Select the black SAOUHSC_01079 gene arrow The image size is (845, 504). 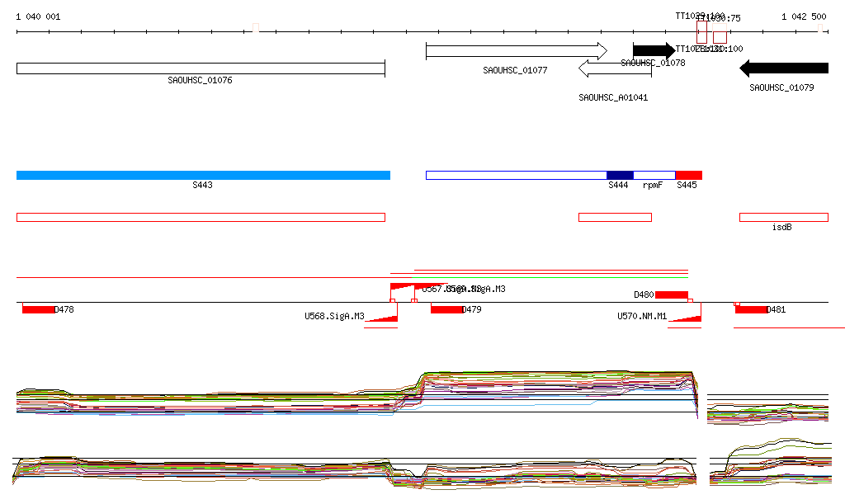pyautogui.click(x=784, y=68)
